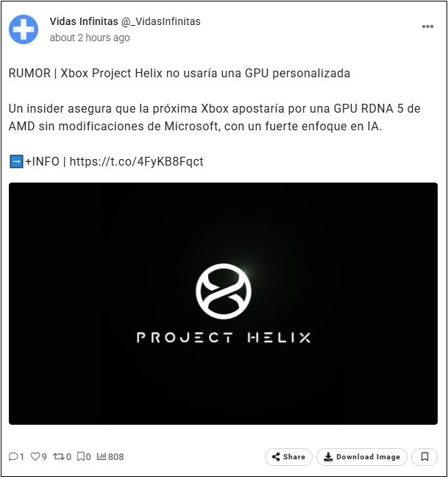The height and width of the screenshot is (477, 448).
Task: Click the 808 views count
Action: pyautogui.click(x=115, y=457)
